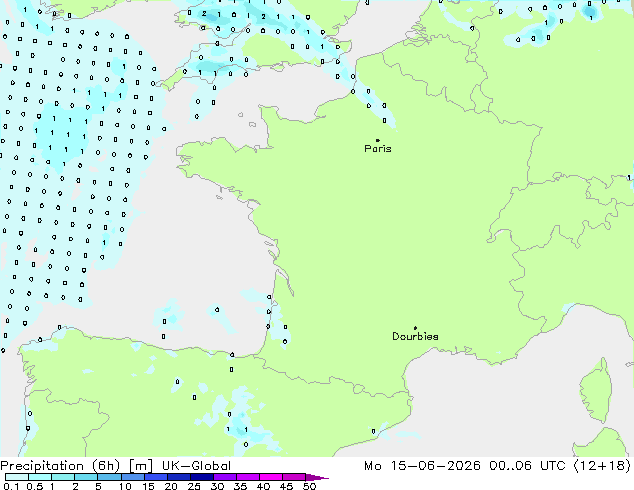This screenshot has width=634, height=490.
Task: Click the '0.1' legend scale label
Action: pos(11,486)
